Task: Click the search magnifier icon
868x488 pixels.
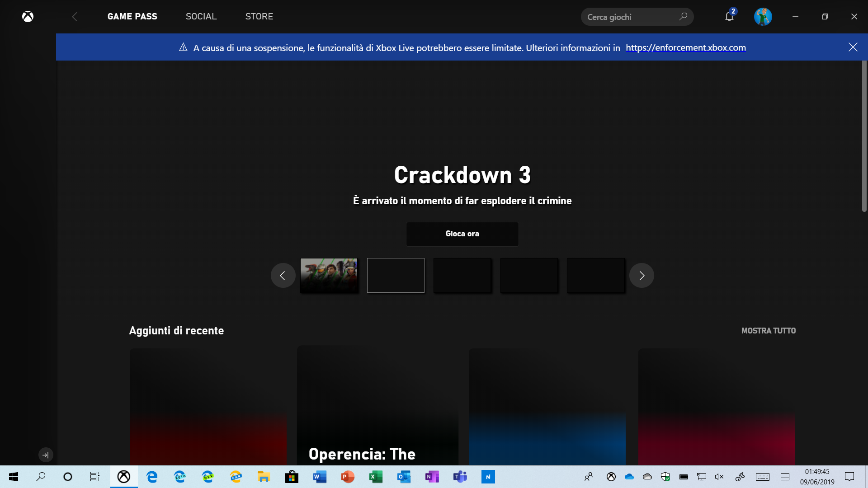Action: pyautogui.click(x=683, y=17)
